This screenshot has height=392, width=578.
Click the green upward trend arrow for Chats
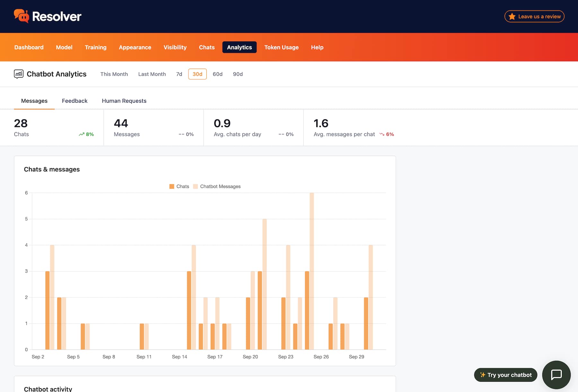click(82, 134)
